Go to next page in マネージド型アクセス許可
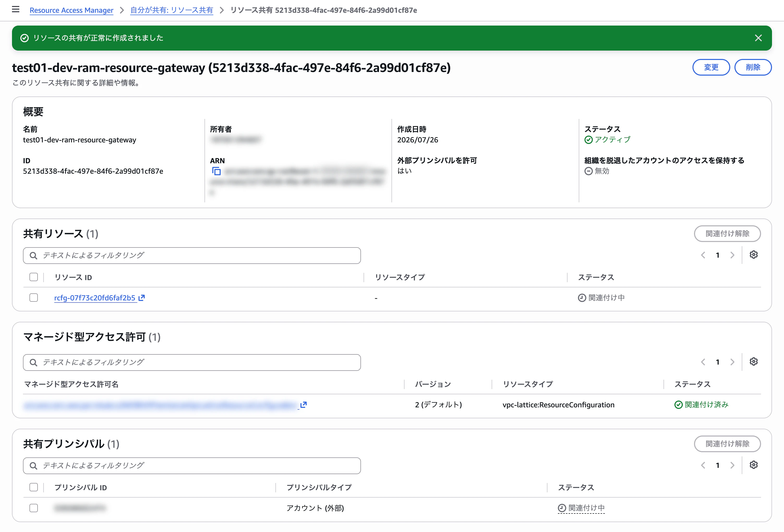 coord(732,362)
